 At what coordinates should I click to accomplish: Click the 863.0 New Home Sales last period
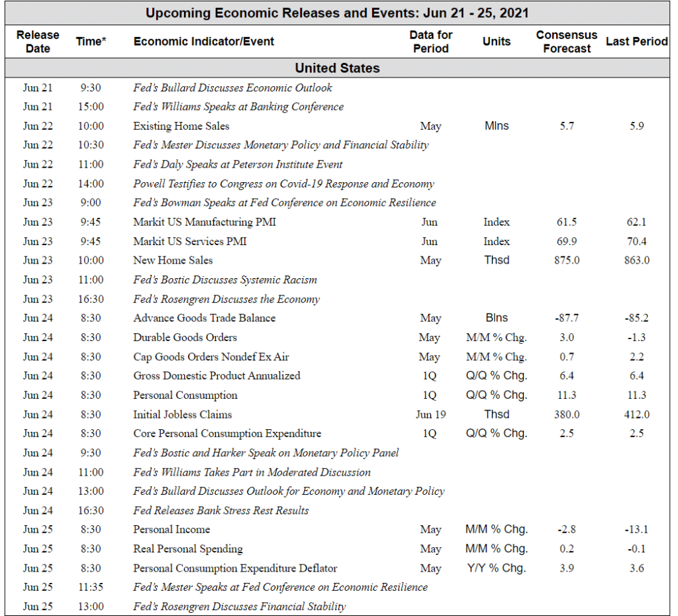pos(636,260)
